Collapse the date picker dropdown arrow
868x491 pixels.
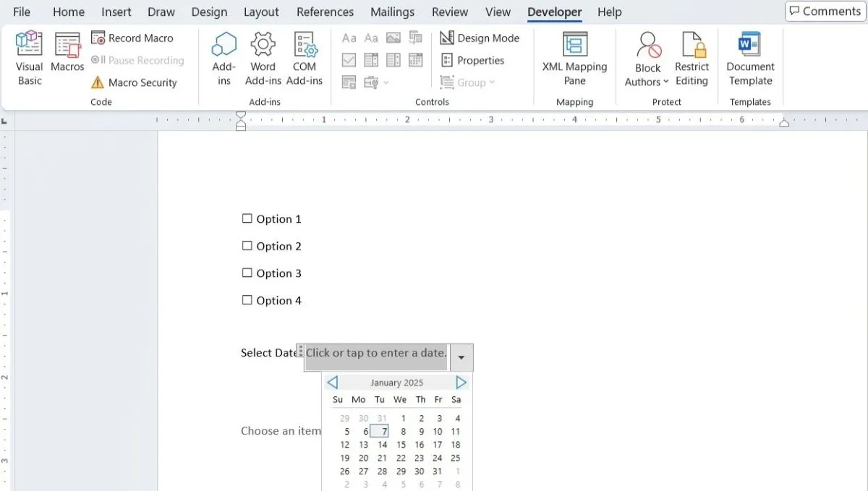pyautogui.click(x=461, y=356)
